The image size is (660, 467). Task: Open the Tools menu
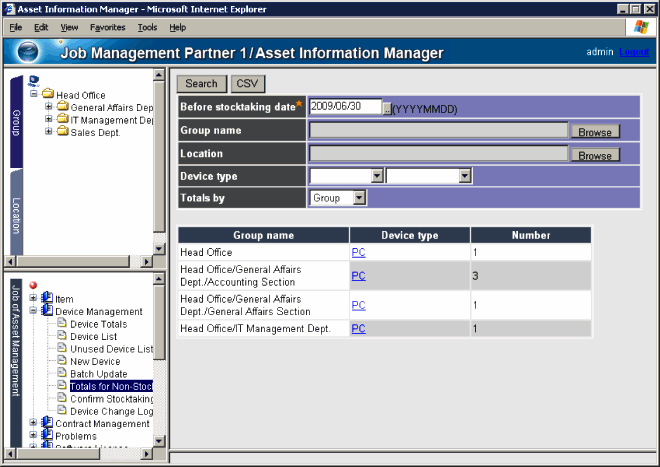pyautogui.click(x=148, y=27)
